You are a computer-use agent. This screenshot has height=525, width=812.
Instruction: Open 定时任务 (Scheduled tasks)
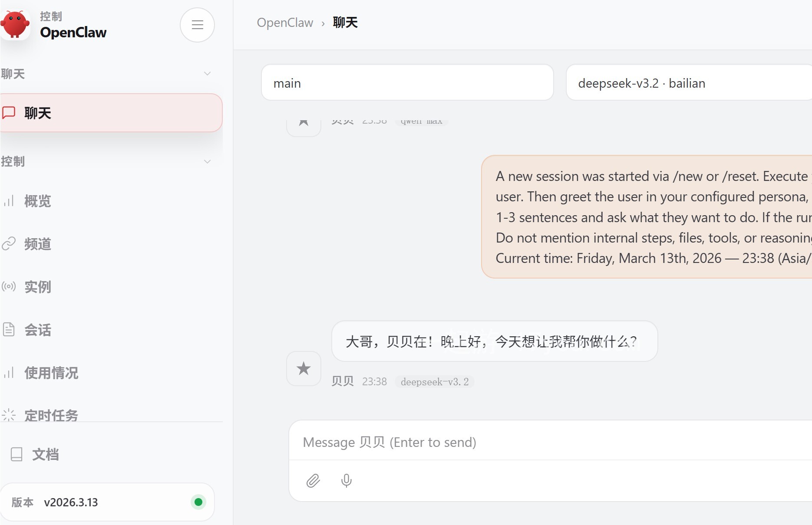51,415
